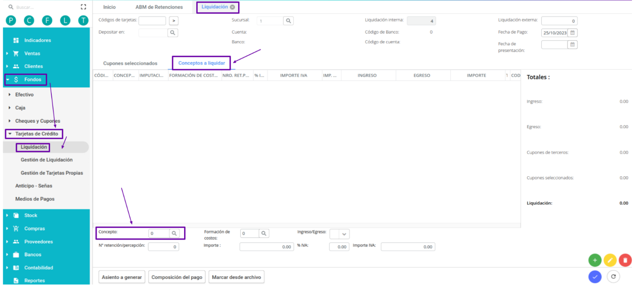Open Fecha de Pago calendar picker
Viewport: 644px width, 287px height.
pos(573,33)
